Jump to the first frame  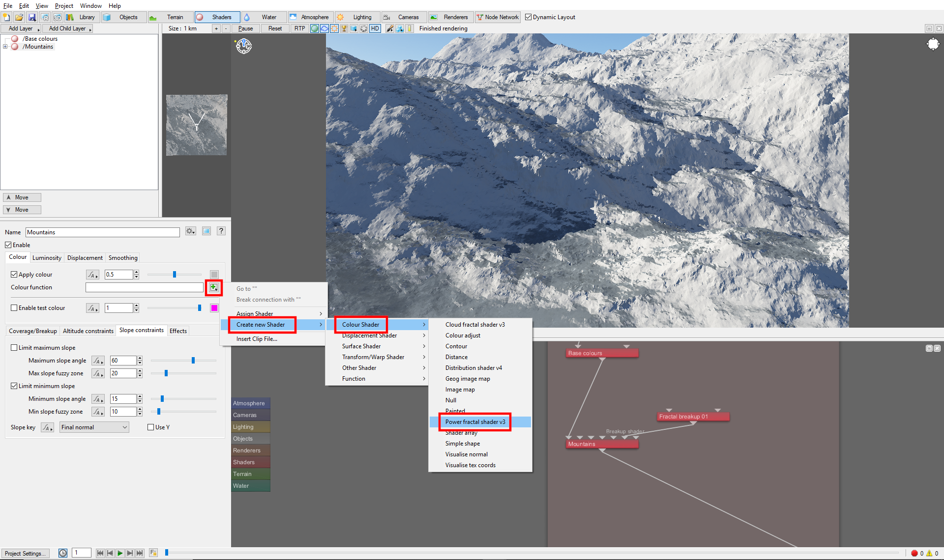coord(100,553)
